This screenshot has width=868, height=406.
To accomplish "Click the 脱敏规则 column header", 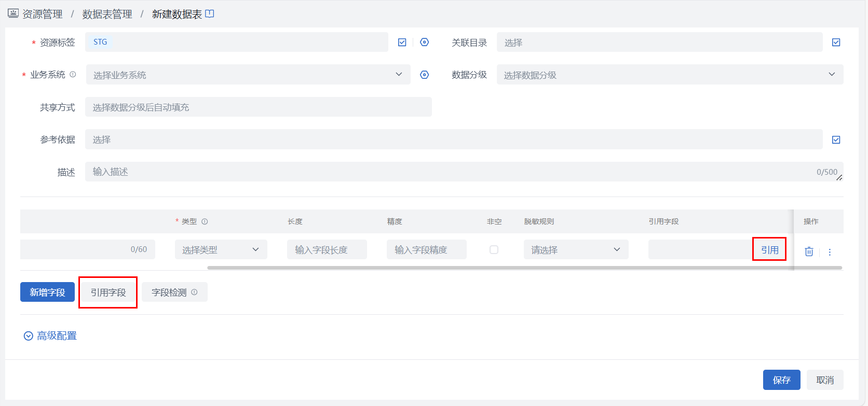I will 539,221.
